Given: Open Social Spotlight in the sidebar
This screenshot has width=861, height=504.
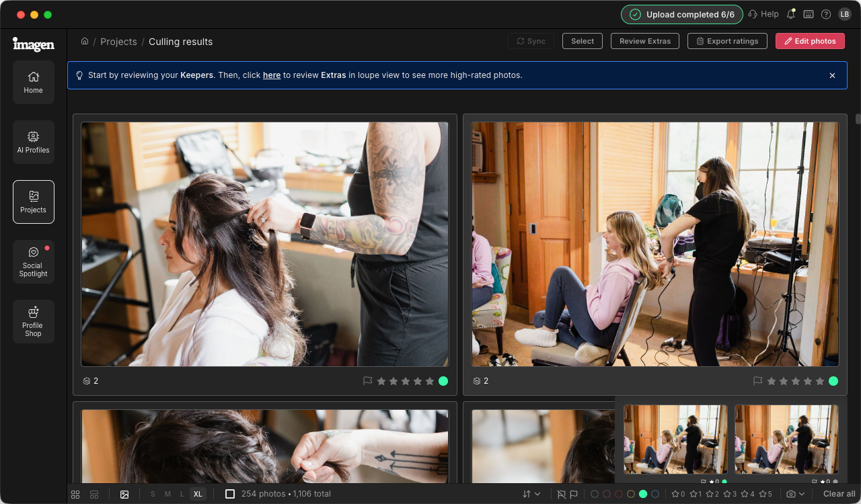Looking at the screenshot, I should click(x=33, y=262).
